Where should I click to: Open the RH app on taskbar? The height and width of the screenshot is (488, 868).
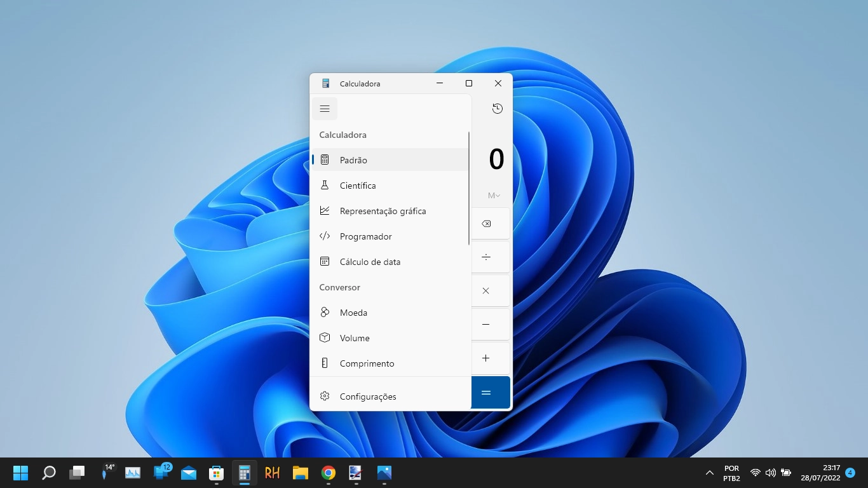tap(273, 473)
